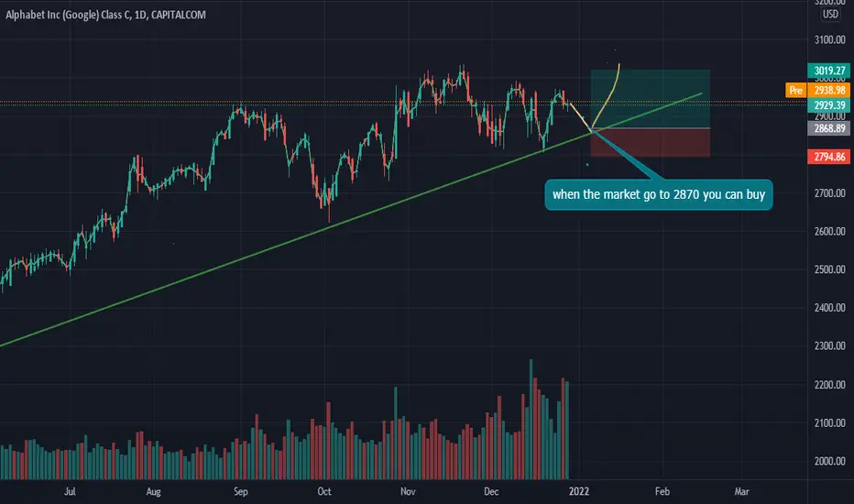The width and height of the screenshot is (854, 504).
Task: Click the 2700.00 price axis label
Action: [x=829, y=193]
